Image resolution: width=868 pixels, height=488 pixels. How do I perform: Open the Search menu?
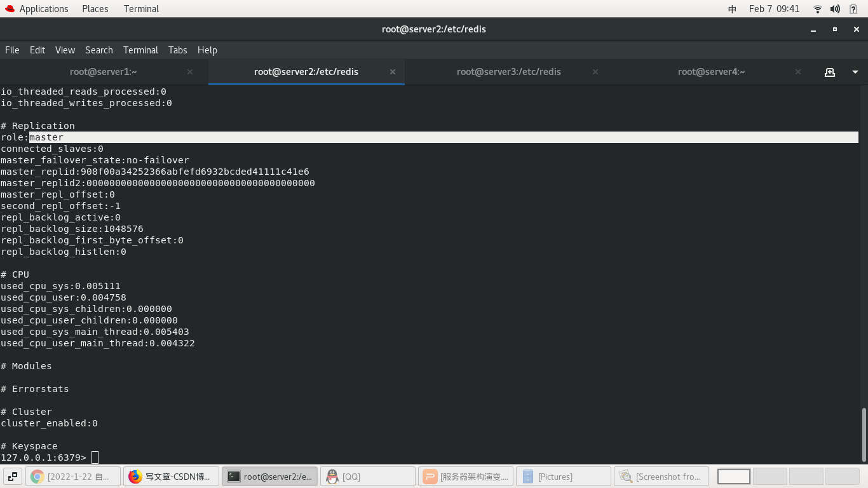(99, 50)
